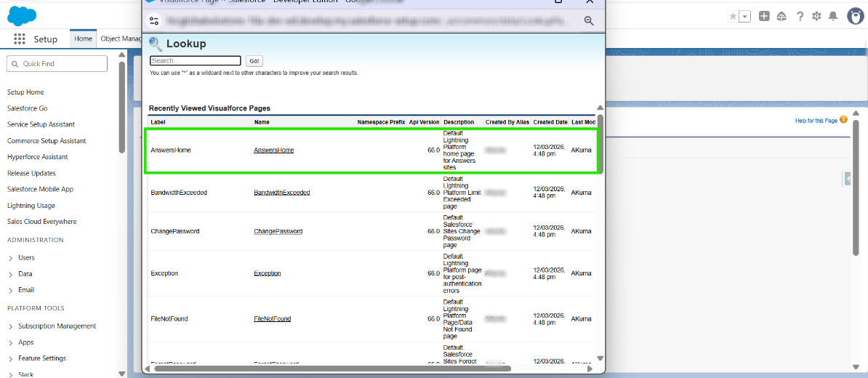The image size is (868, 378).
Task: Expand the Email section
Action: [11, 290]
